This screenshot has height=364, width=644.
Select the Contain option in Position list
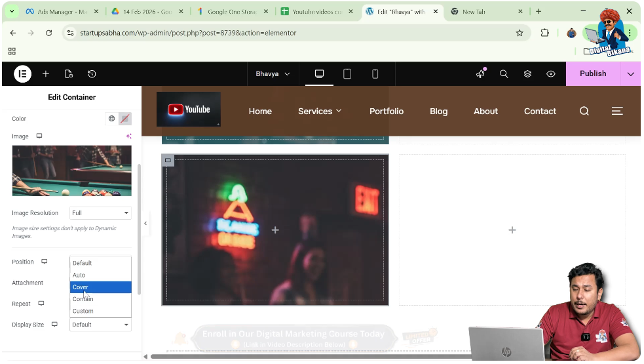[x=83, y=299]
